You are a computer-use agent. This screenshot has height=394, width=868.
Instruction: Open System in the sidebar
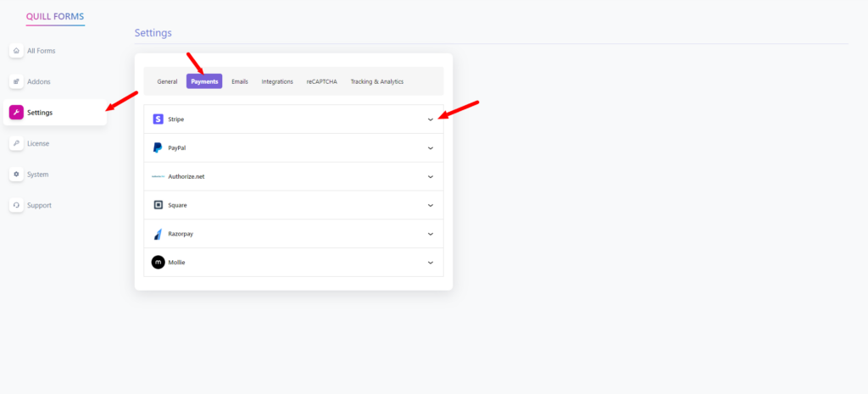click(37, 175)
